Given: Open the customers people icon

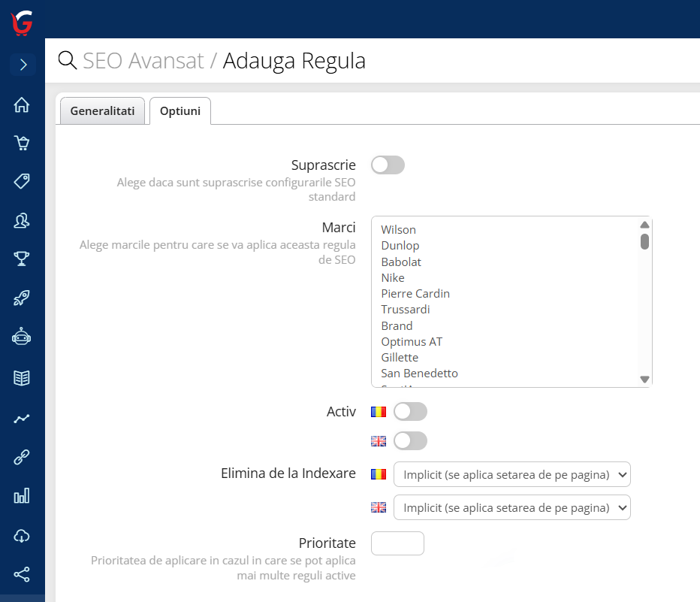Looking at the screenshot, I should (22, 220).
